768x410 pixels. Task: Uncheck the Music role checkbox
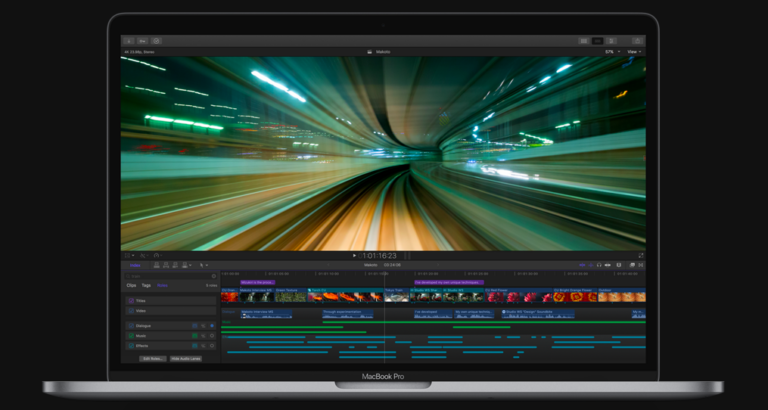point(131,336)
